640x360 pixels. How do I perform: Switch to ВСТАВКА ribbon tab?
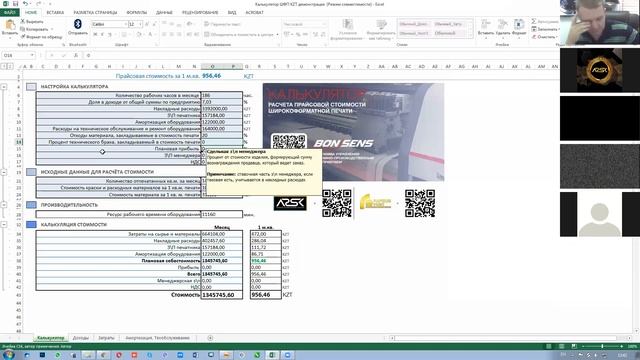[55, 12]
